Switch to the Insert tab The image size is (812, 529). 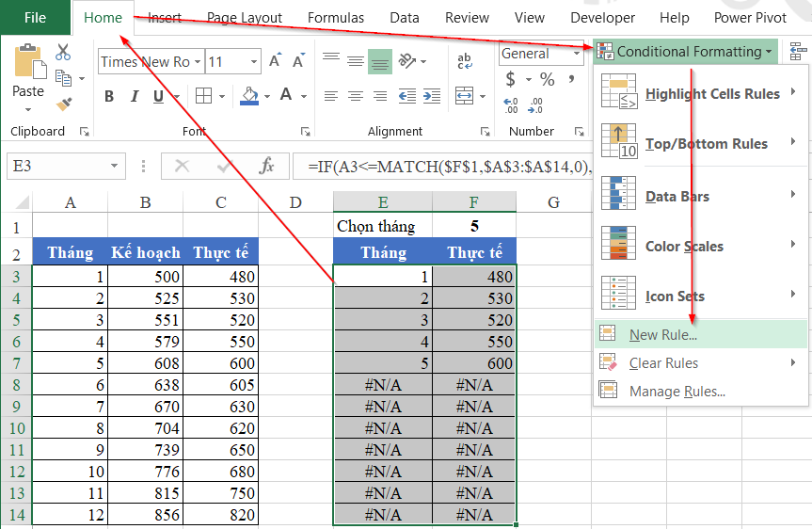[165, 18]
